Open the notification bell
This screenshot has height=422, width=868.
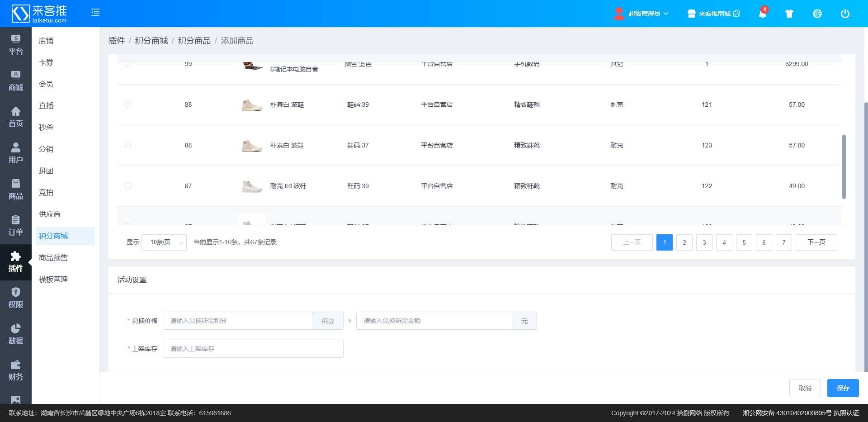pos(762,14)
